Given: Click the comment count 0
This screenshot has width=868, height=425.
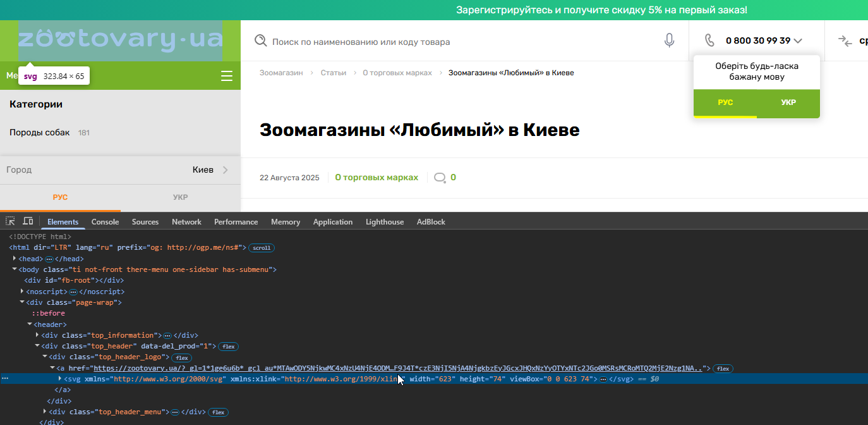Looking at the screenshot, I should tap(453, 178).
